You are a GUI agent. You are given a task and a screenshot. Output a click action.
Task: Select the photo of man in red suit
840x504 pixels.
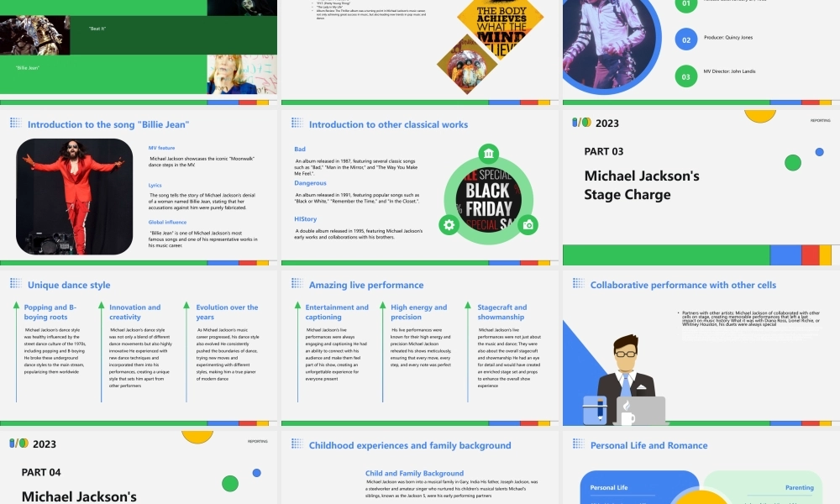75,197
